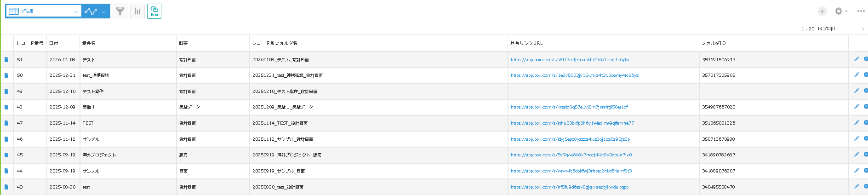
Task: Sort by レコード番号 column header
Action: pyautogui.click(x=30, y=43)
